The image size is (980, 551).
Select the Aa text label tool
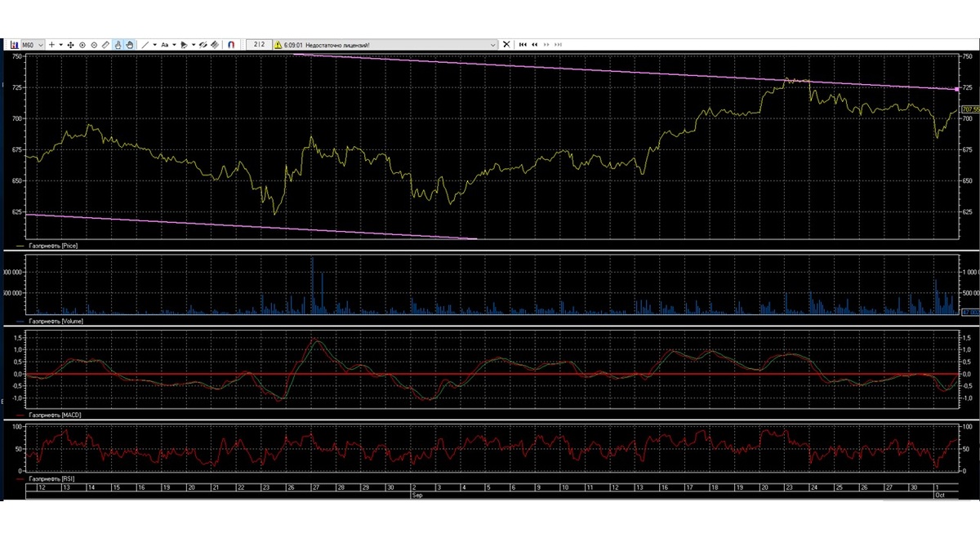(164, 45)
